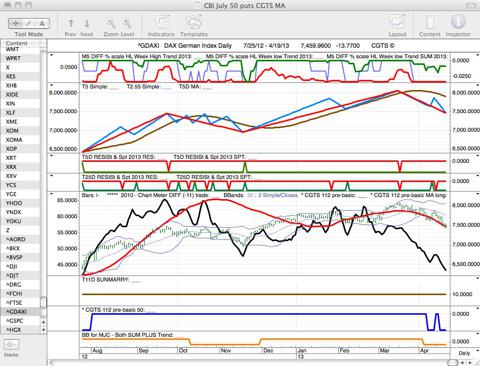The image size is (480, 366).
Task: Select XXV in the symbol list
Action: [21, 176]
